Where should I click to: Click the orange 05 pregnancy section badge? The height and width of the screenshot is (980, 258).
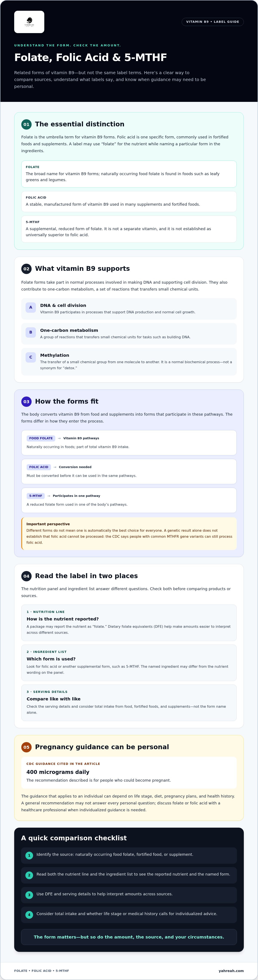click(26, 747)
